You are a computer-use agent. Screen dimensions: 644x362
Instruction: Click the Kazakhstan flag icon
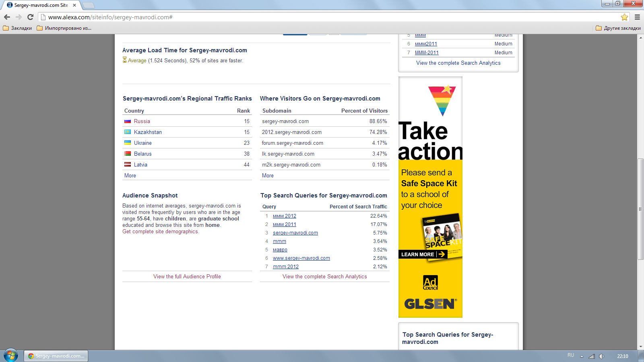click(128, 132)
